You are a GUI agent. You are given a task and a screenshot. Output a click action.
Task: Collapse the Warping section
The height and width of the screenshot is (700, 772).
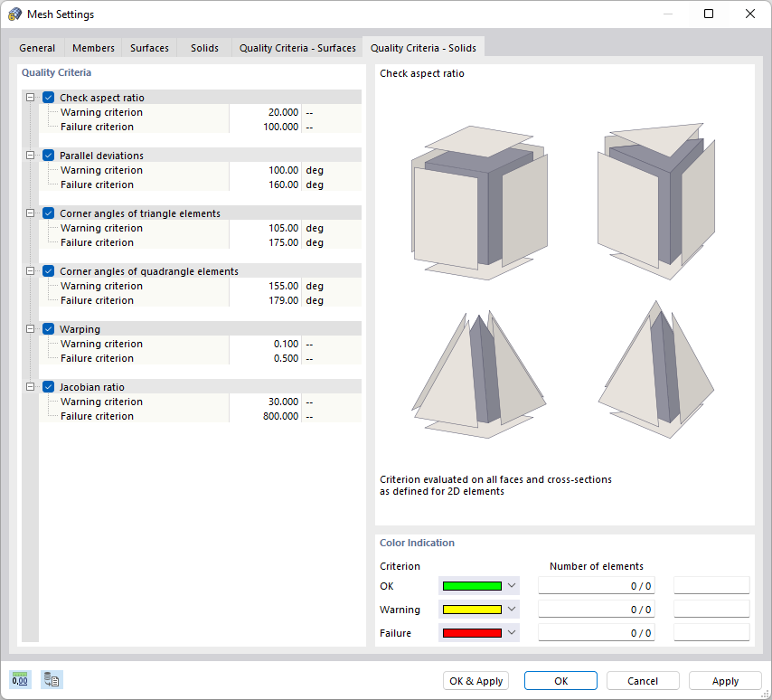pos(30,328)
